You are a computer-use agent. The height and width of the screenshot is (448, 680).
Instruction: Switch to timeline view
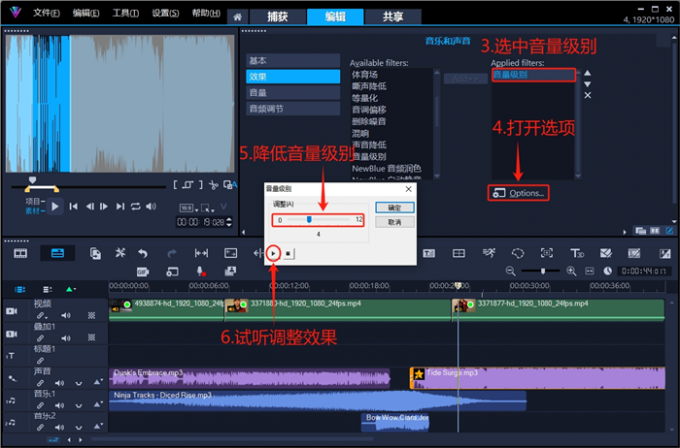tap(57, 253)
